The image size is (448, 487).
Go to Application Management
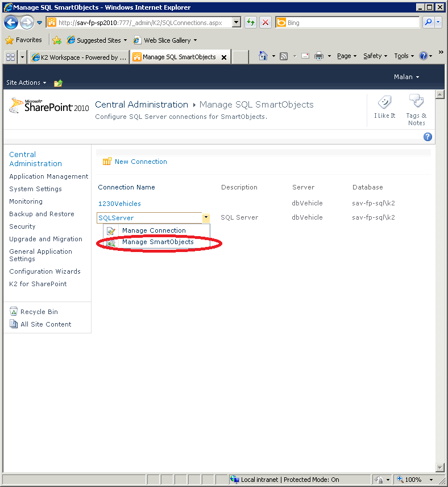49,176
